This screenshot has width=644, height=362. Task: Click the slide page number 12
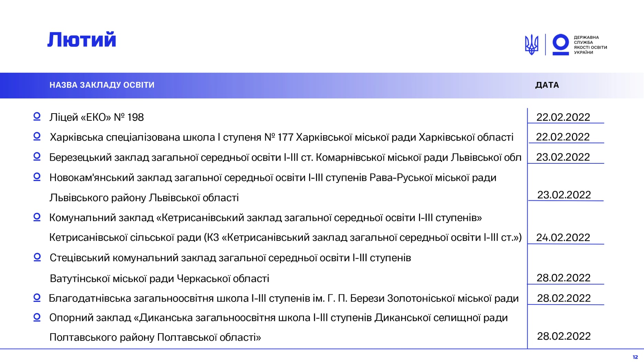pyautogui.click(x=635, y=357)
